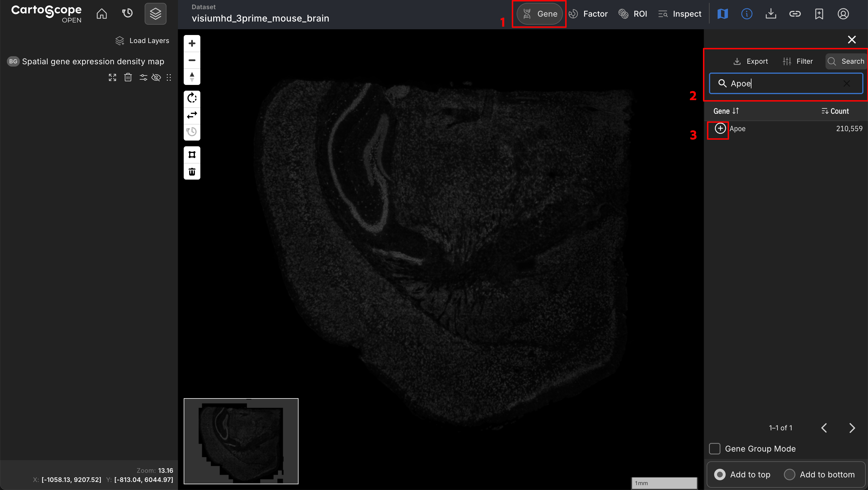Click the copy link icon

click(x=795, y=14)
